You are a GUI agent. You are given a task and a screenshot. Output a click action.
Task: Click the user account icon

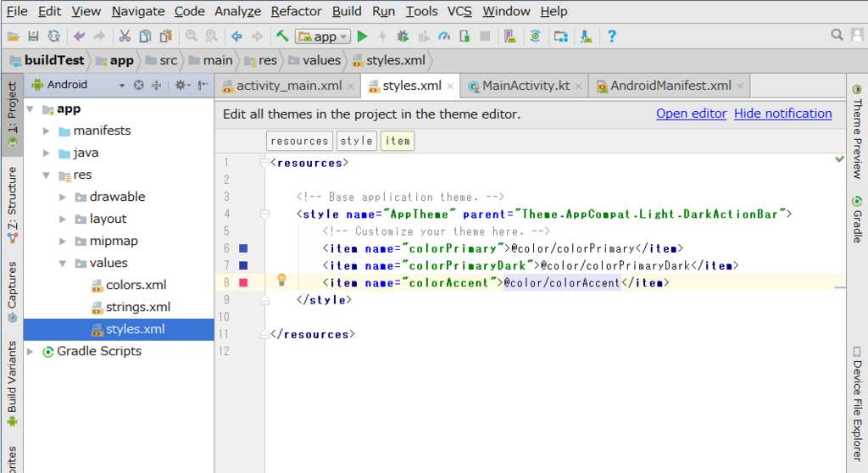point(858,35)
